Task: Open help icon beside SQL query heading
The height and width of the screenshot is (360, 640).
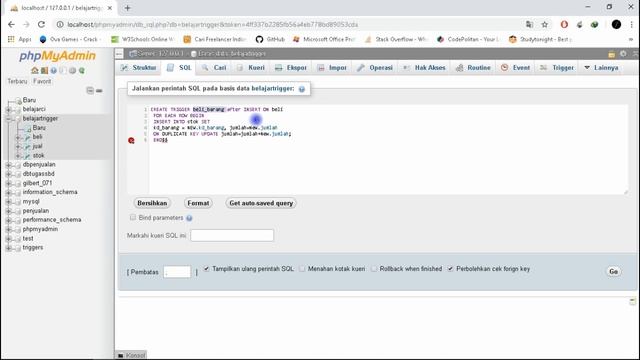Action: click(302, 89)
